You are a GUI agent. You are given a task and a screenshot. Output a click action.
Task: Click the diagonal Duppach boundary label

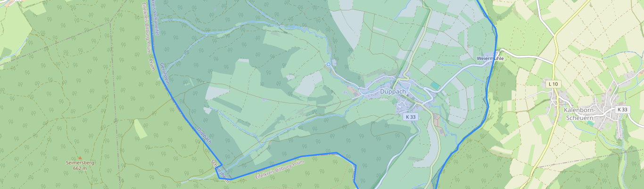[x=204, y=136]
